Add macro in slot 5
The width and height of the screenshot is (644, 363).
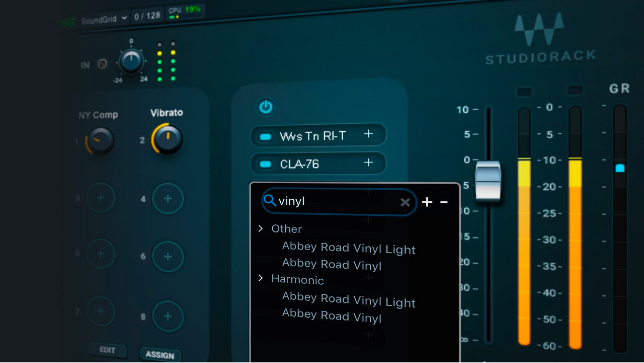[100, 254]
